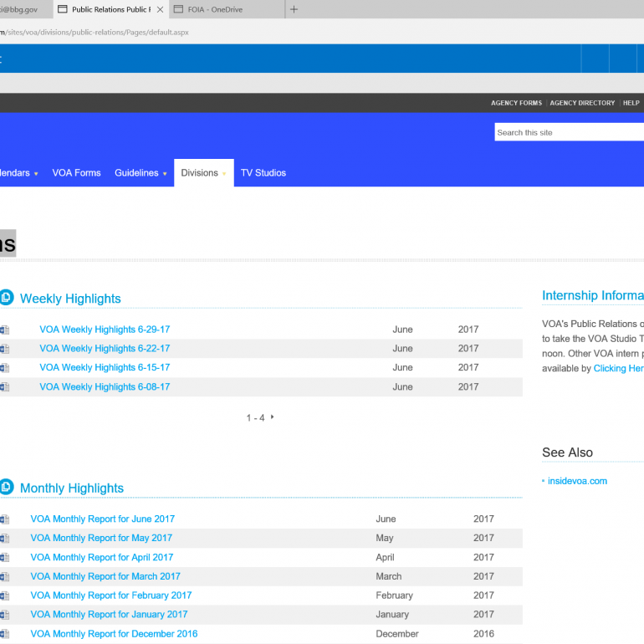
Task: Click document icon beside Monthly Report April 2017
Action: click(4, 557)
